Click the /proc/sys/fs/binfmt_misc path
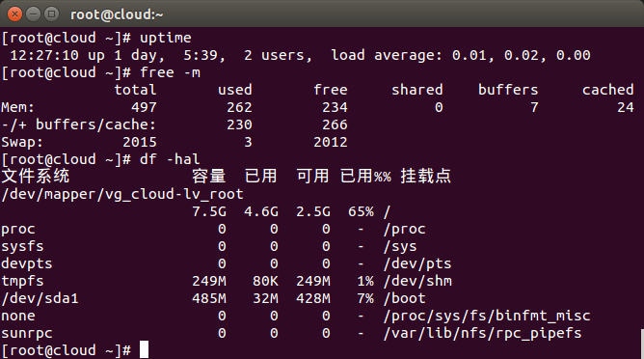This screenshot has width=644, height=359. [x=487, y=316]
